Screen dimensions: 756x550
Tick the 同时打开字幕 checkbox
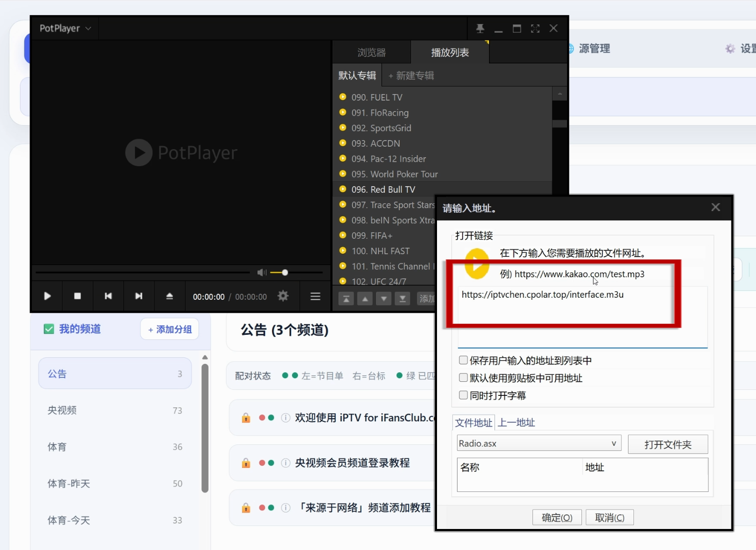tap(463, 395)
